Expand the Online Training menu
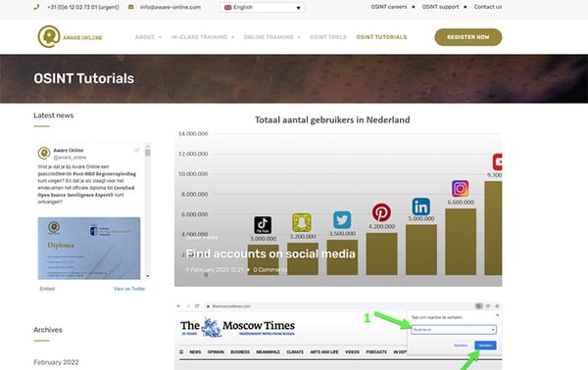Screen dimensions: 588x370 click(x=271, y=37)
